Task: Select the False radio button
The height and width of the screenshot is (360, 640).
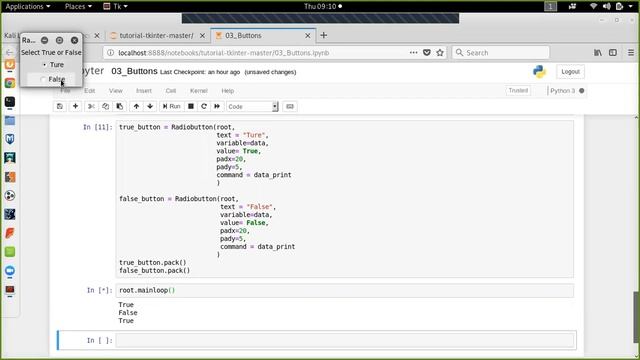Action: [x=43, y=79]
